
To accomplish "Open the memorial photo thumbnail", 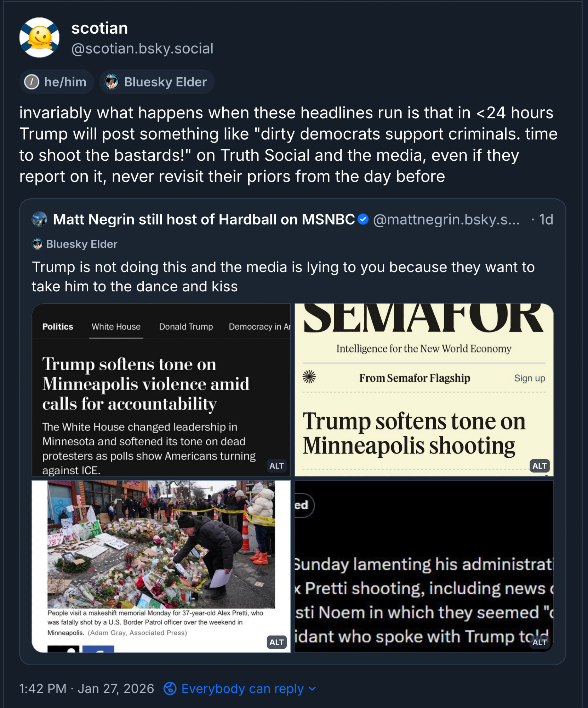I will pos(161,566).
